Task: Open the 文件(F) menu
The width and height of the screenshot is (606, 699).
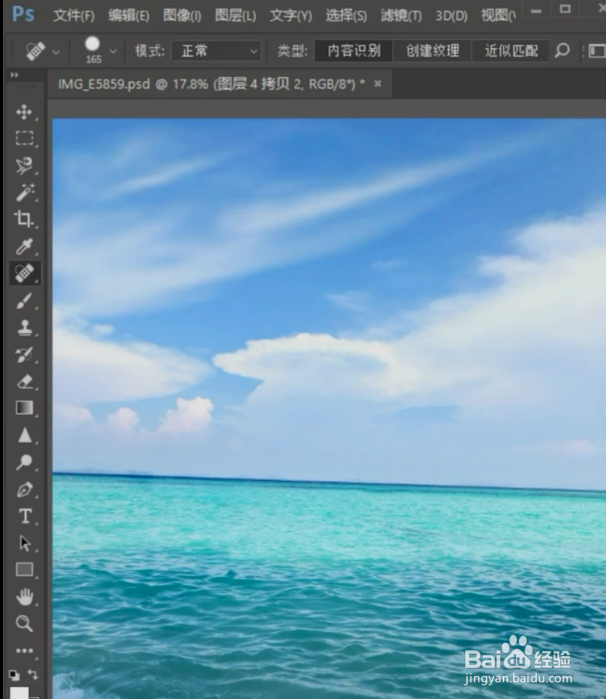Action: 74,16
